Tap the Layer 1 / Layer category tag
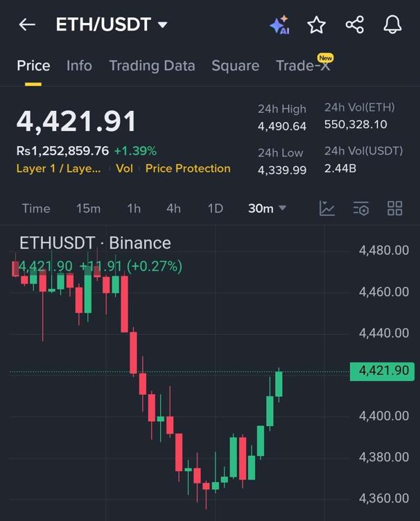The width and height of the screenshot is (420, 521). pos(58,168)
